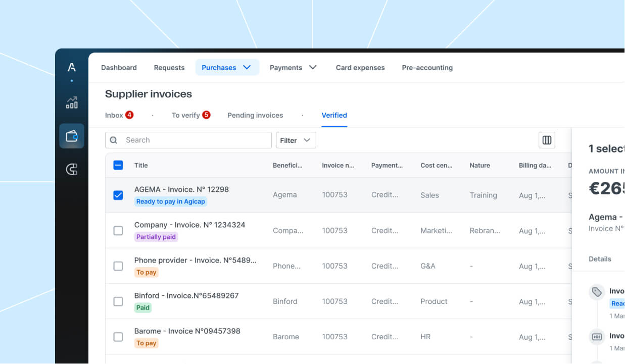Open AGEMA - Invoice. N° 12298
625x364 pixels.
coord(181,189)
